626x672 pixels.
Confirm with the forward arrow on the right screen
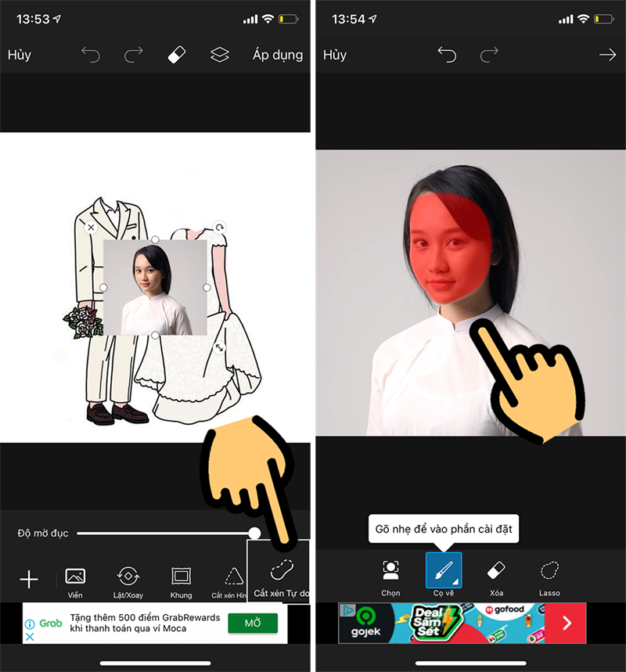coord(608,55)
